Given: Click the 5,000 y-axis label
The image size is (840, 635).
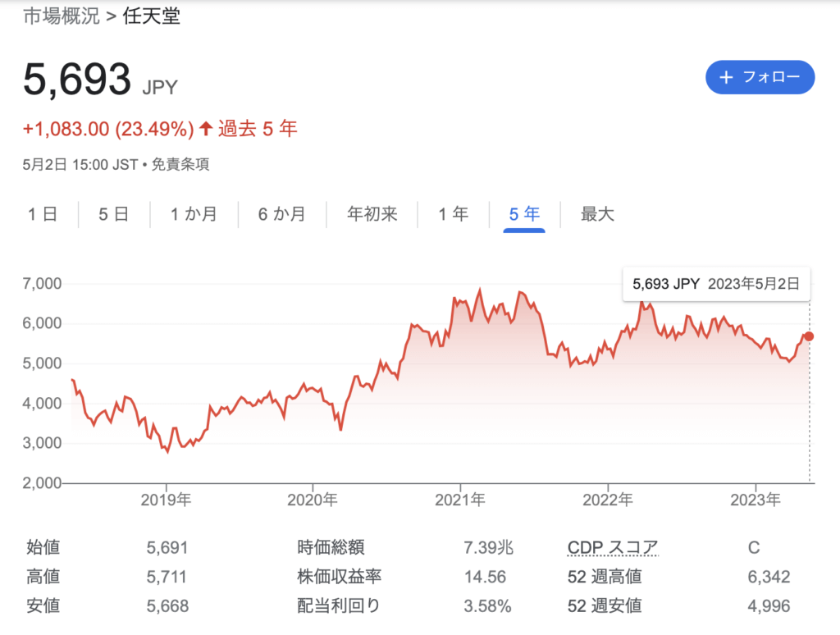Looking at the screenshot, I should click(42, 363).
